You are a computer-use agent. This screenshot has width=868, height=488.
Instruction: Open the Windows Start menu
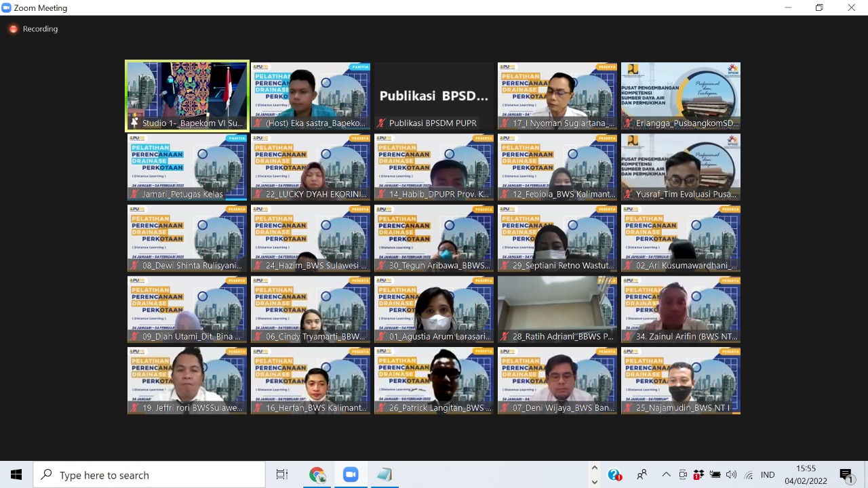(16, 474)
